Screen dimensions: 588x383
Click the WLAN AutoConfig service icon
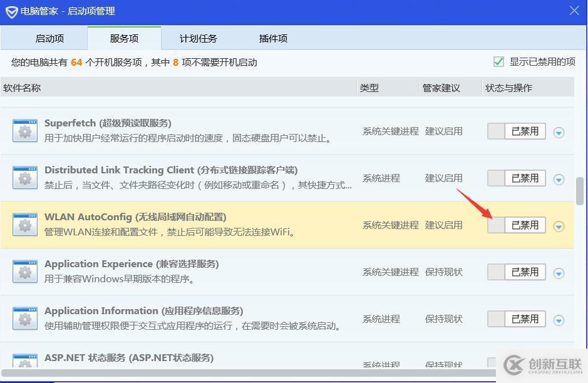[25, 225]
